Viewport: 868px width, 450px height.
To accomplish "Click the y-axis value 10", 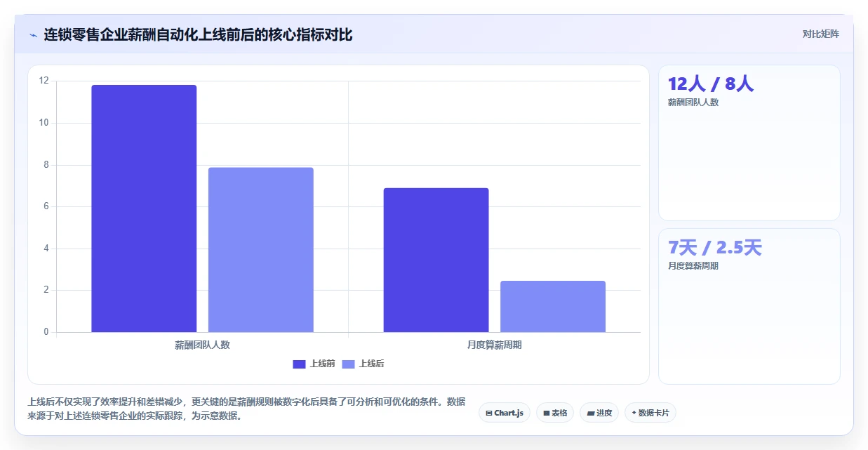I will (44, 123).
